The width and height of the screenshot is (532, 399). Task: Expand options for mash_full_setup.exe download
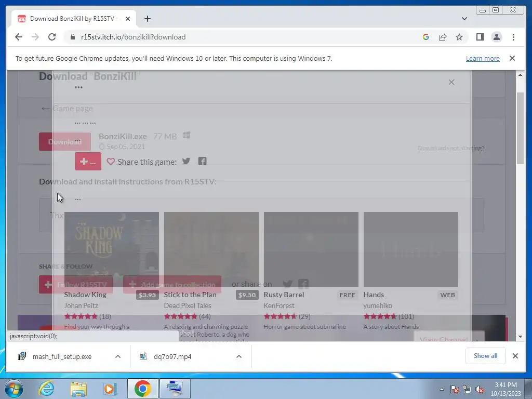pos(118,356)
